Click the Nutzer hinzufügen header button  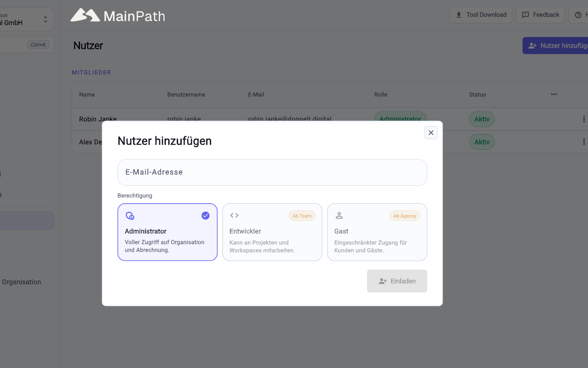(x=555, y=45)
